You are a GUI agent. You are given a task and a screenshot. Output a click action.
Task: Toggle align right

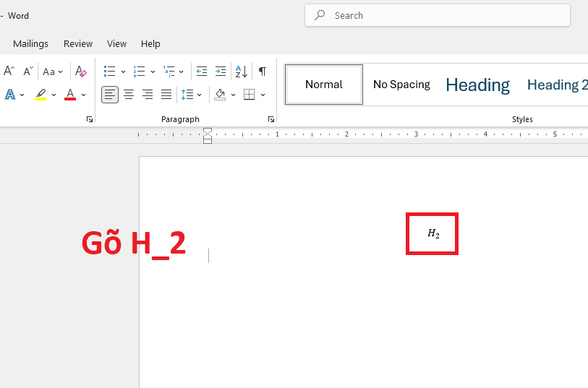[148, 95]
